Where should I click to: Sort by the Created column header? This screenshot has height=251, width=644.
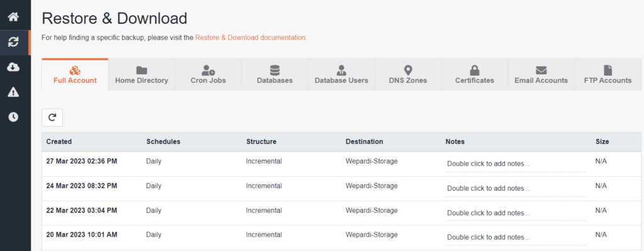pyautogui.click(x=59, y=142)
